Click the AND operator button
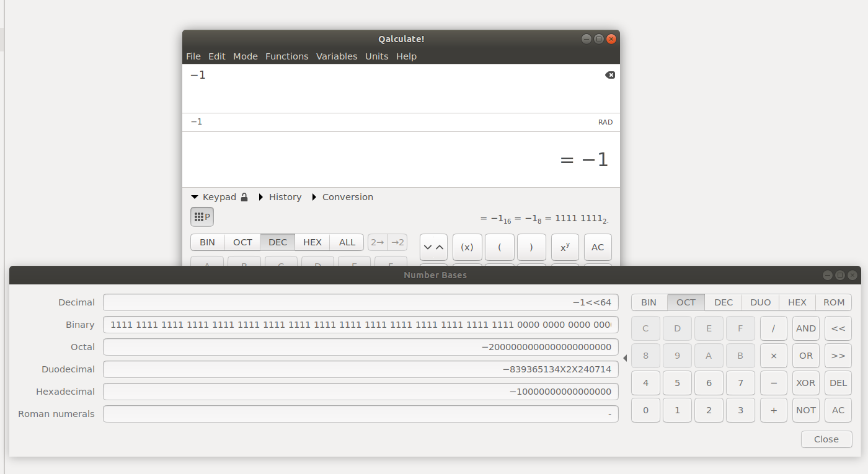The width and height of the screenshot is (868, 474). [806, 328]
